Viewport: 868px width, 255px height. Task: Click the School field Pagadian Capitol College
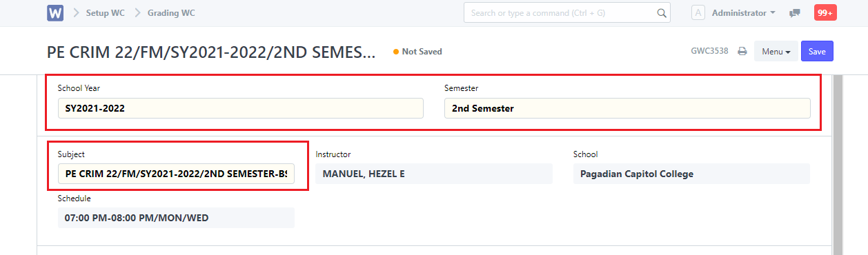[691, 174]
